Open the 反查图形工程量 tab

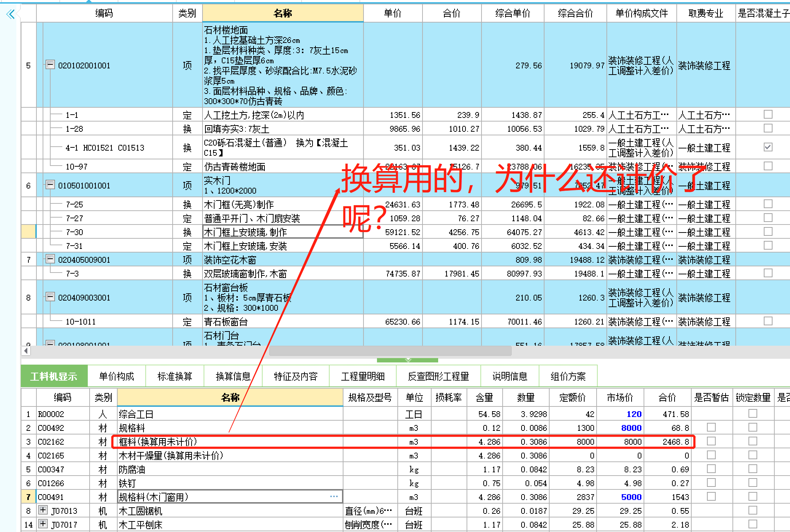(x=439, y=376)
